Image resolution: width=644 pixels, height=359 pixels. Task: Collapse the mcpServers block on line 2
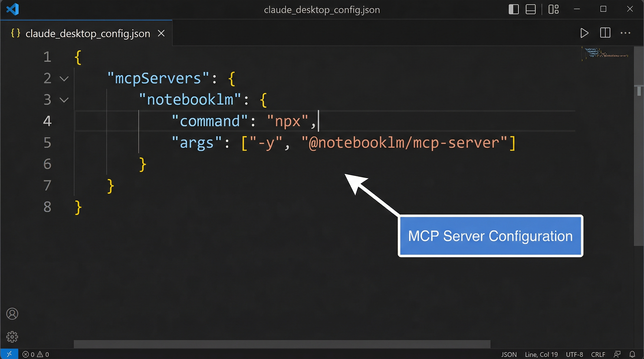[64, 79]
